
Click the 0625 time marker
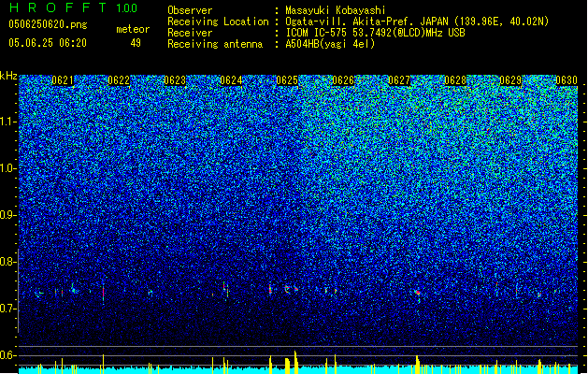287,80
